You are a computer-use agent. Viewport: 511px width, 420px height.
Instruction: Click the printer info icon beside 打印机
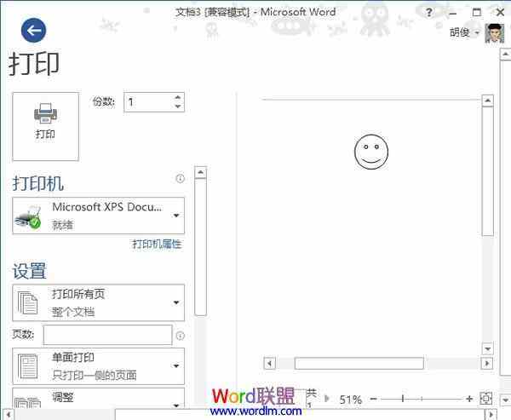tap(181, 178)
